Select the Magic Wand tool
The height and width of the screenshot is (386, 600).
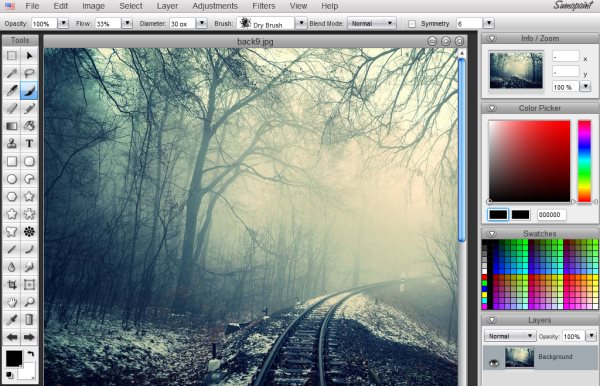tap(12, 73)
